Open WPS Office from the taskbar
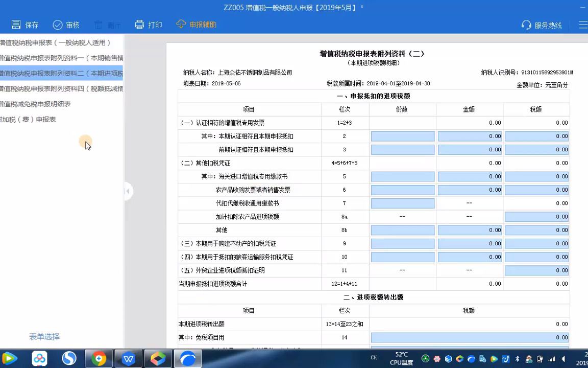Screen dimensions: 588x368 (128, 358)
